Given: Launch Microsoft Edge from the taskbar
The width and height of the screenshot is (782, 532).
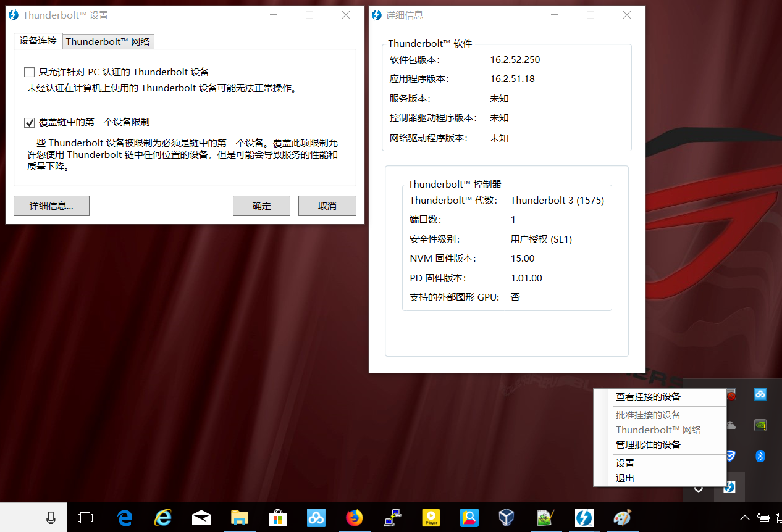Looking at the screenshot, I should coord(125,518).
